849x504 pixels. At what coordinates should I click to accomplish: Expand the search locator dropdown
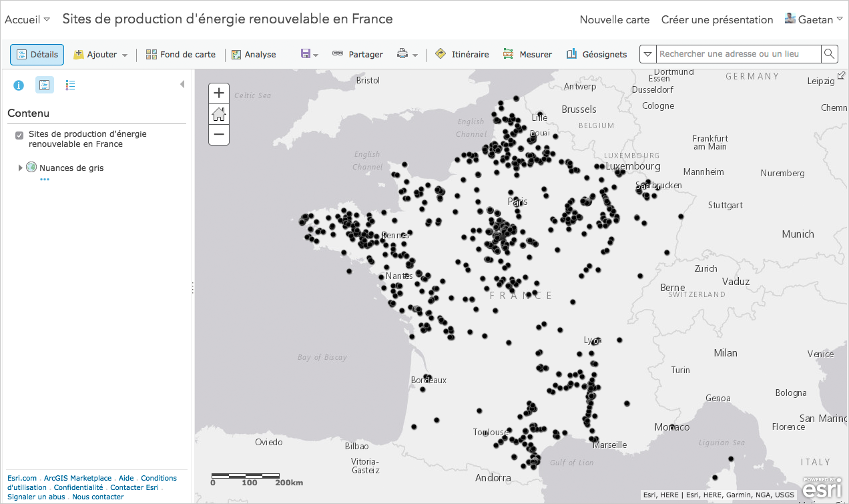[647, 54]
